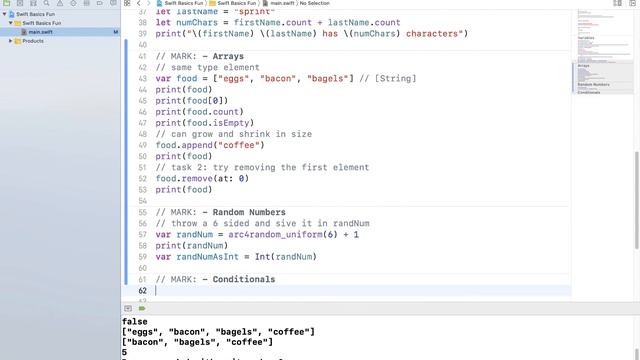Click line number 57 gutter
Screen dimensions: 640x360
[142, 234]
